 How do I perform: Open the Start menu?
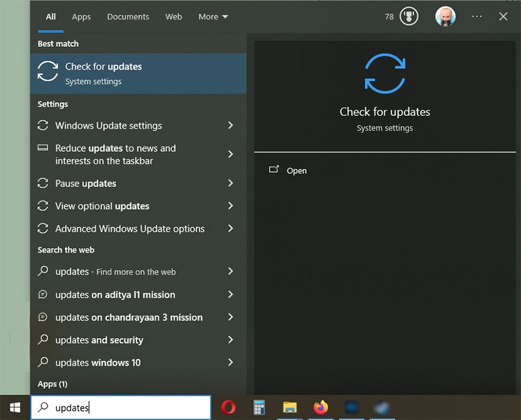(x=13, y=407)
